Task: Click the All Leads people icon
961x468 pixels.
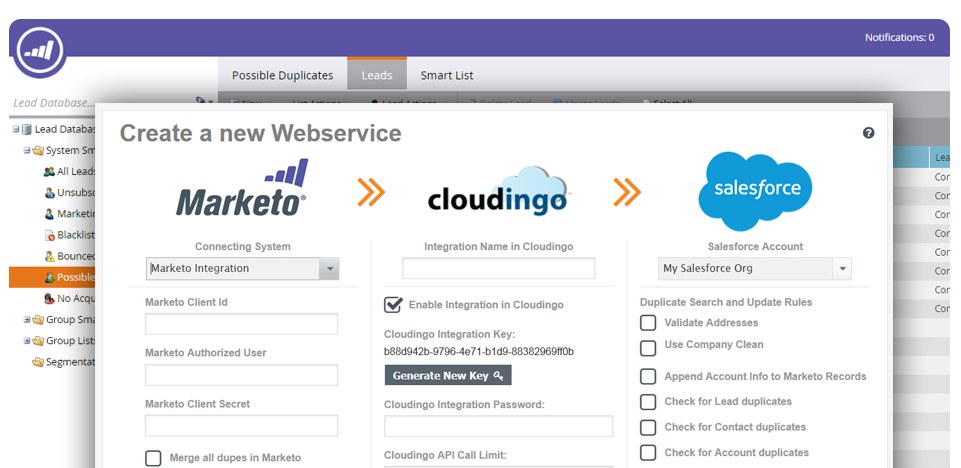Action: coord(50,172)
